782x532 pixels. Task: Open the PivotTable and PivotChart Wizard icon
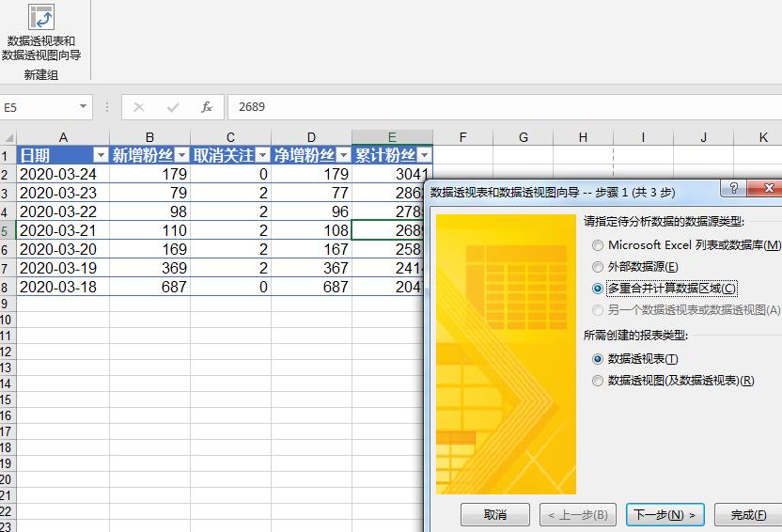tap(41, 17)
